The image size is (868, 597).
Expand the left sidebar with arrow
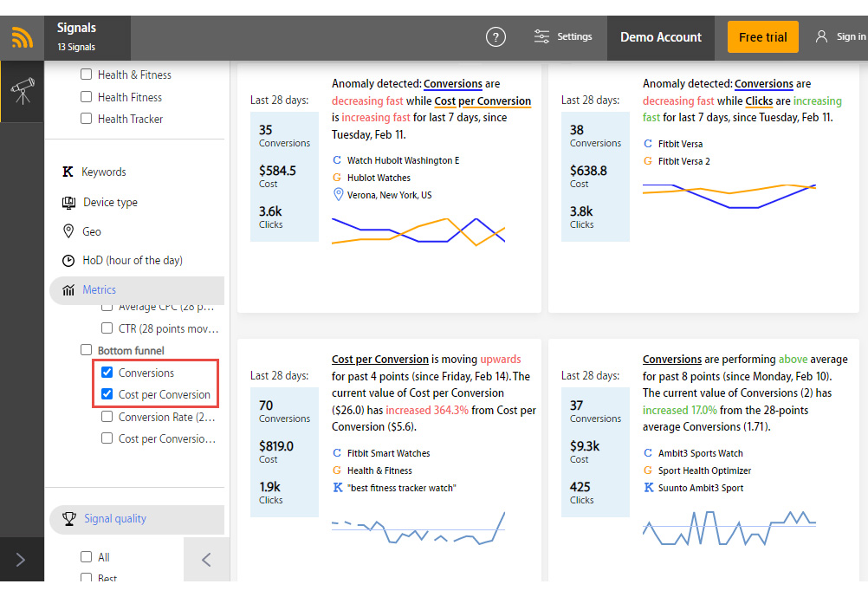(x=21, y=560)
